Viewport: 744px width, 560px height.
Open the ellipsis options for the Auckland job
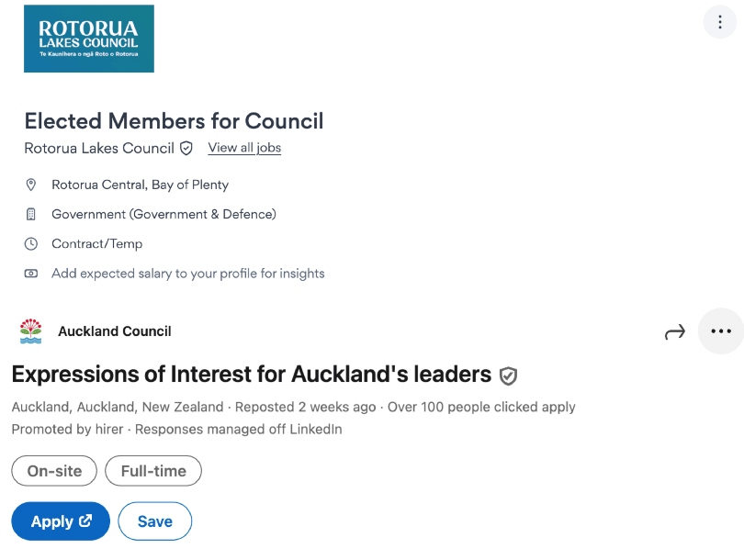pyautogui.click(x=720, y=331)
